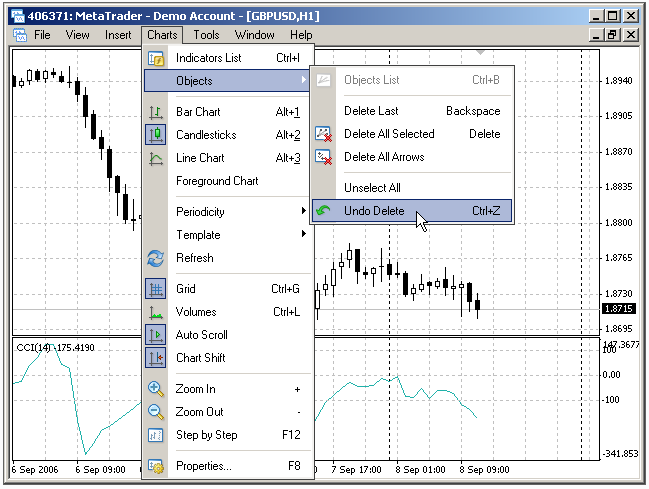Image resolution: width=649 pixels, height=489 pixels.
Task: Click the chart shift triangle marker
Action: (480, 53)
